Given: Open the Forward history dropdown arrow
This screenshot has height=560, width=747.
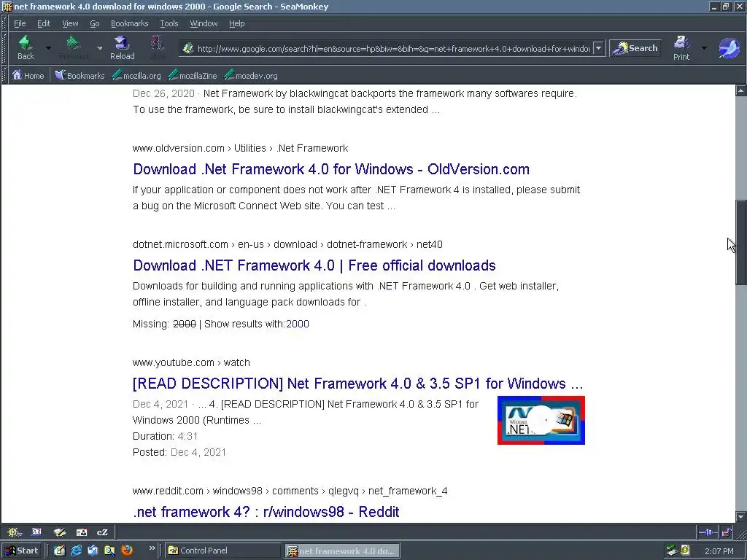Looking at the screenshot, I should (x=99, y=48).
